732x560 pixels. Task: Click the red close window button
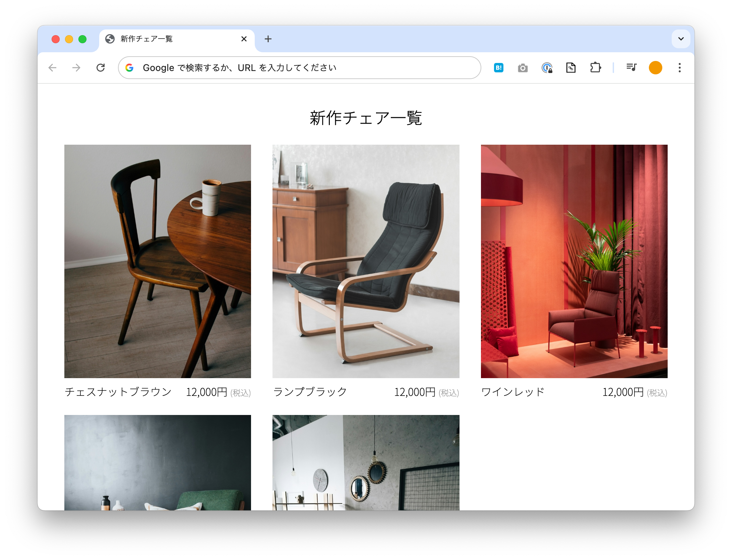point(56,40)
